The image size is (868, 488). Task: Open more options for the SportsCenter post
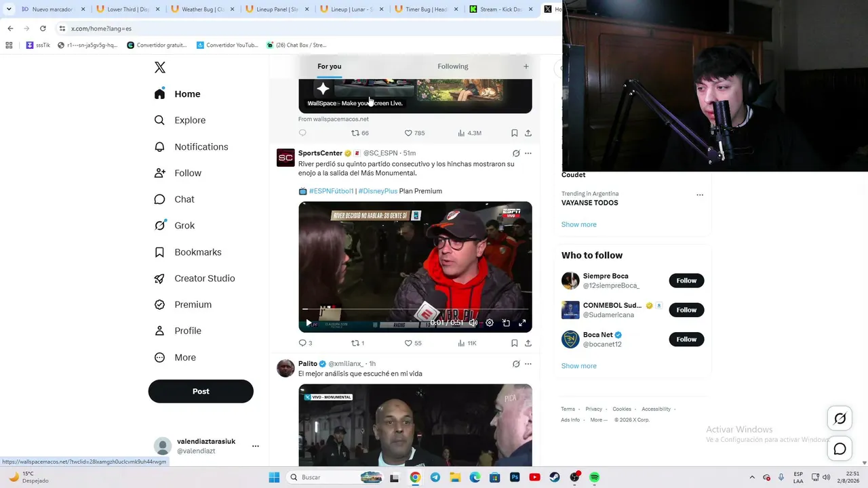point(528,153)
